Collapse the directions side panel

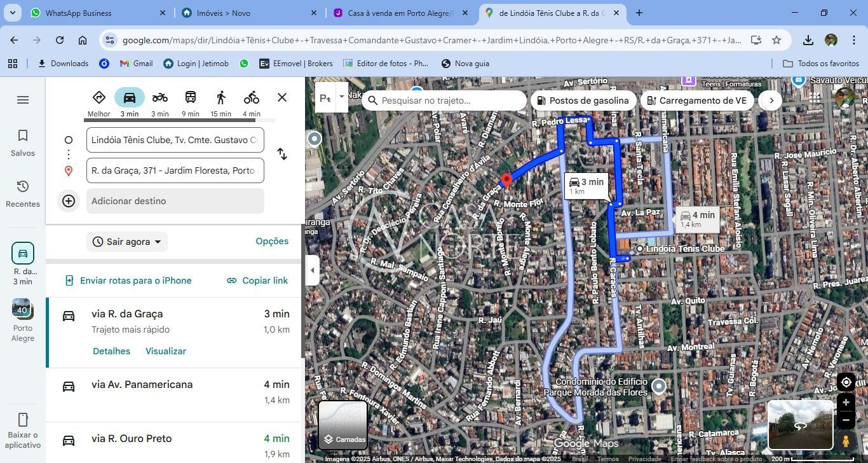point(312,270)
